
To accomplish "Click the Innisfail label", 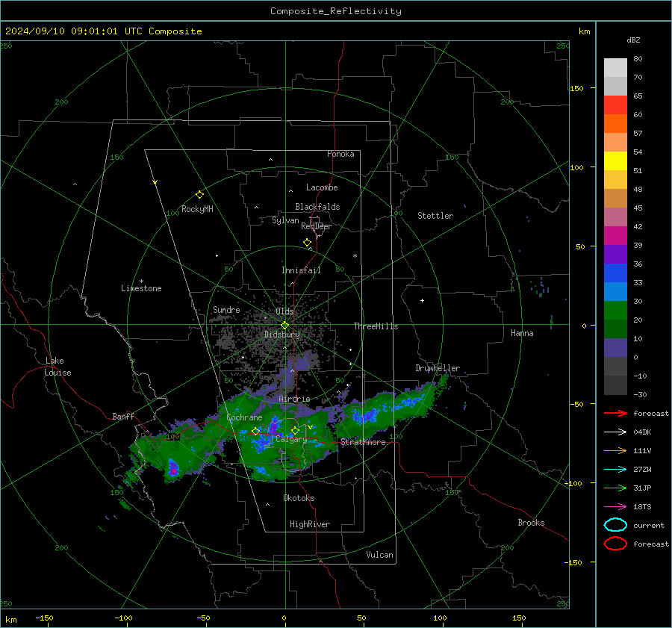I will tap(301, 270).
